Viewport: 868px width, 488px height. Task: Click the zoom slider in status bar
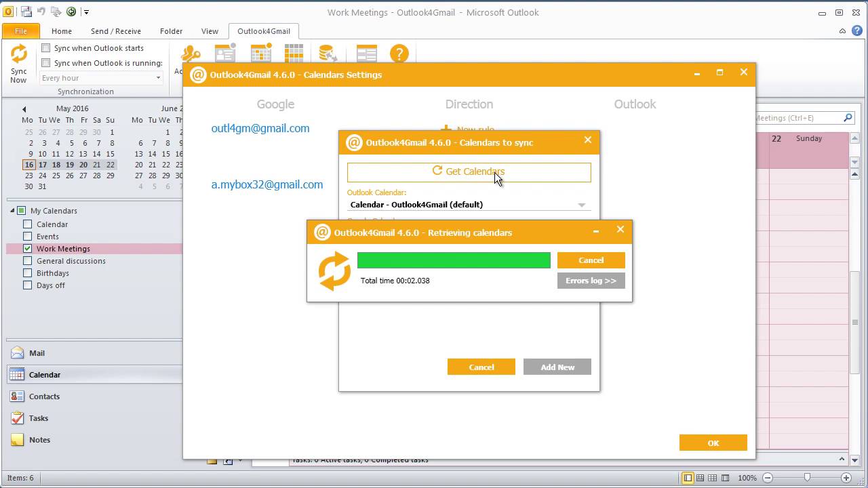click(x=806, y=478)
